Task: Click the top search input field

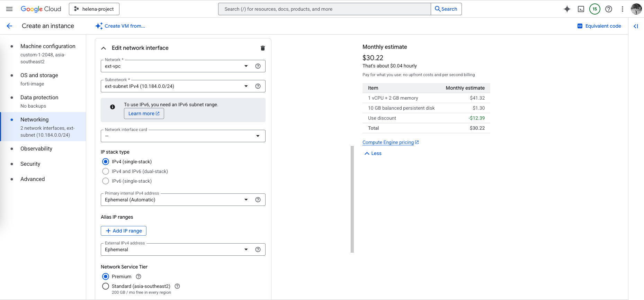Action: click(x=324, y=9)
